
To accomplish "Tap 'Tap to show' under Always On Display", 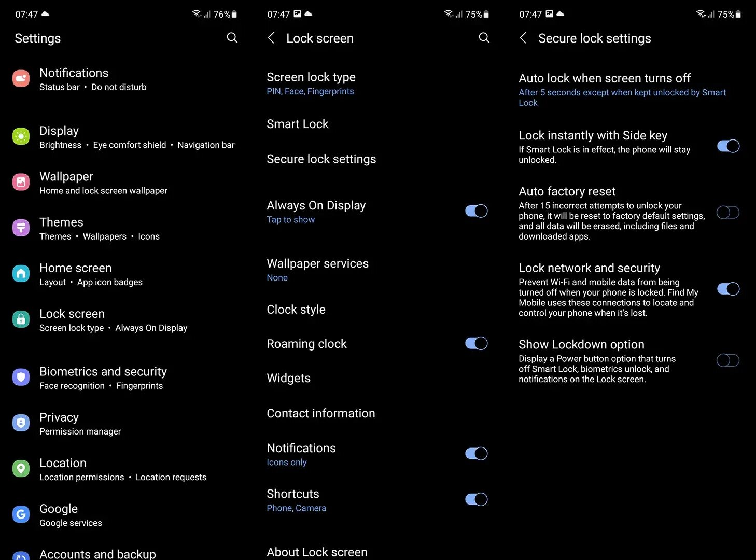I will click(290, 220).
